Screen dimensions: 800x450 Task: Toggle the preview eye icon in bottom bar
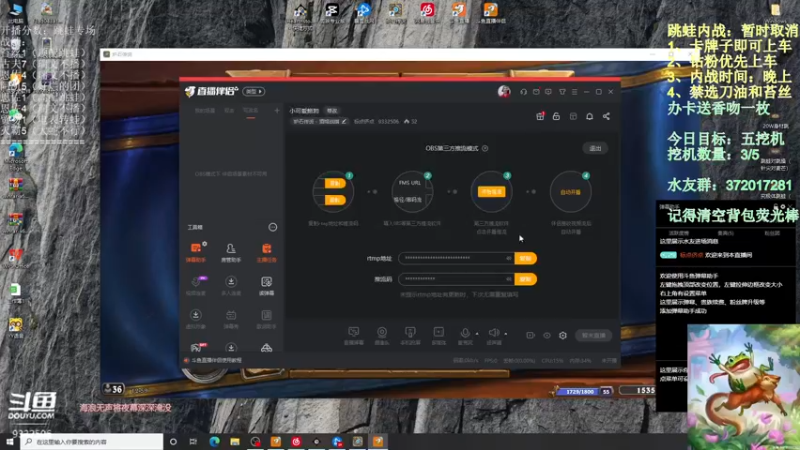[547, 335]
